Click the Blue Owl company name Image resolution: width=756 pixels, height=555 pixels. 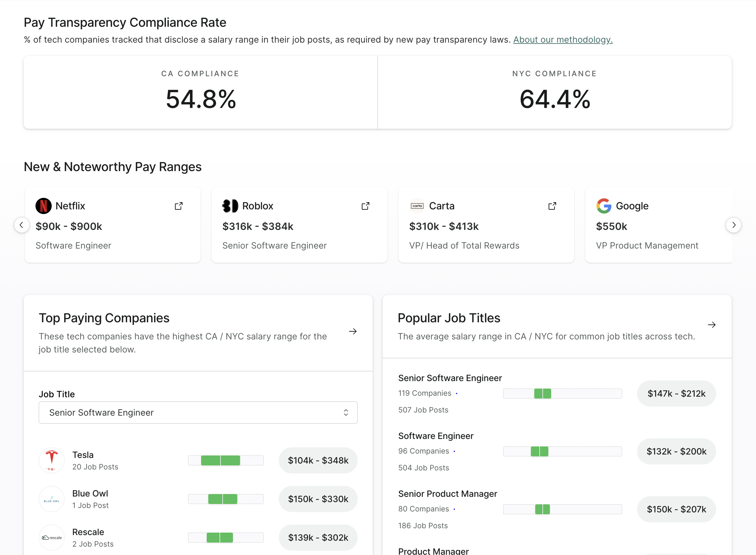pos(90,493)
